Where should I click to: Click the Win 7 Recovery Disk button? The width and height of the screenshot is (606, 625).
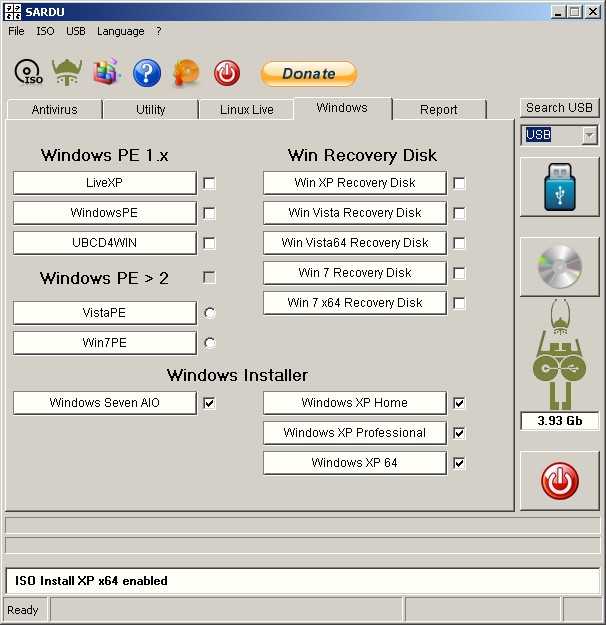tap(354, 273)
